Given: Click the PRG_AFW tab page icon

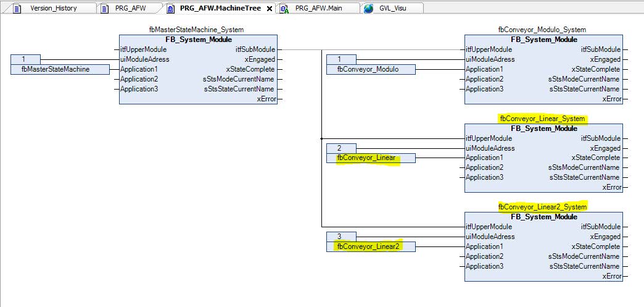Looking at the screenshot, I should 105,9.
